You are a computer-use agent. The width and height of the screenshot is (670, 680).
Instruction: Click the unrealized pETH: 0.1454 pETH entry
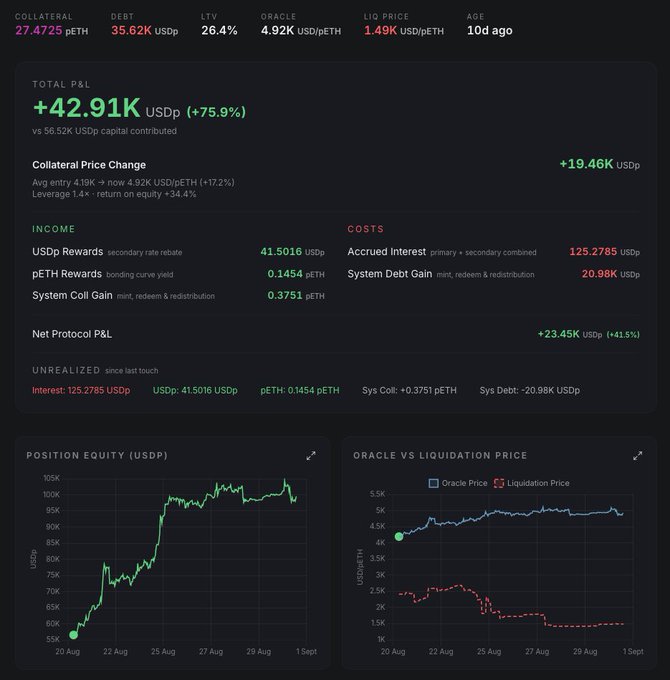pyautogui.click(x=300, y=390)
